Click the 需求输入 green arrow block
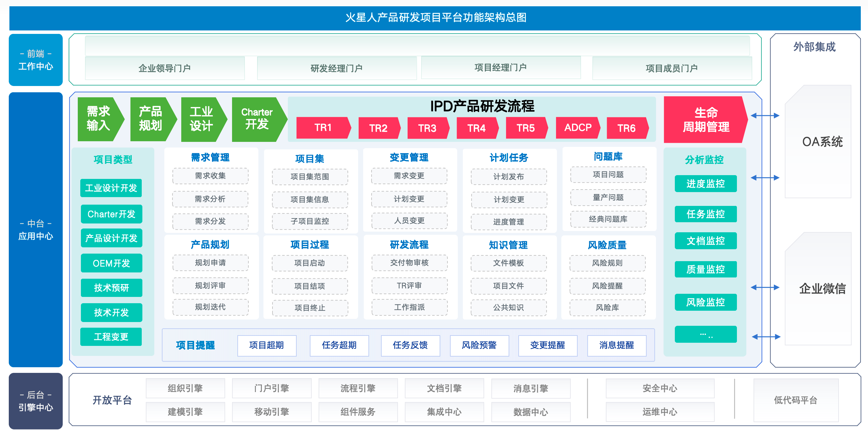The width and height of the screenshot is (868, 430). (x=100, y=119)
